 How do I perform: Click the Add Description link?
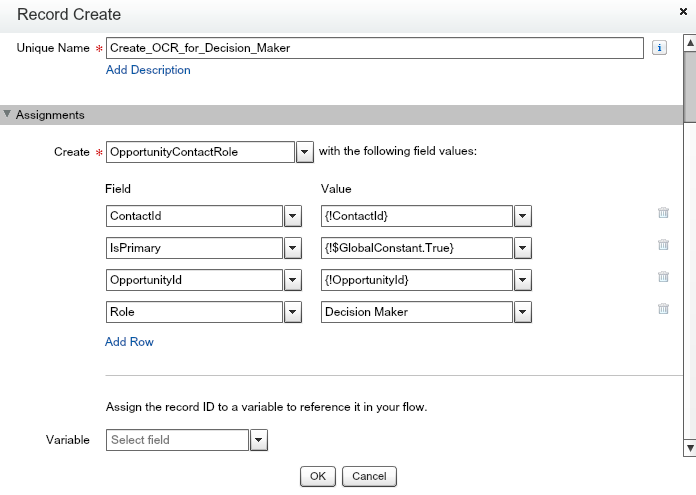click(148, 70)
